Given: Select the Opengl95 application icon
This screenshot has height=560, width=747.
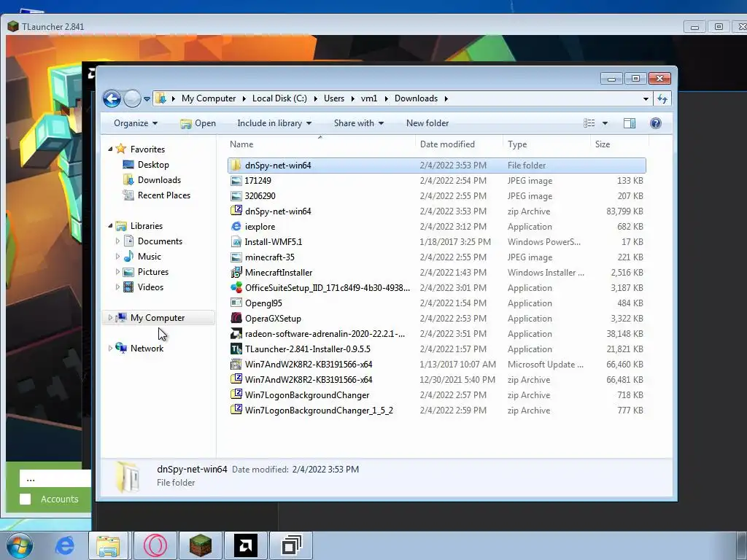Looking at the screenshot, I should [236, 303].
